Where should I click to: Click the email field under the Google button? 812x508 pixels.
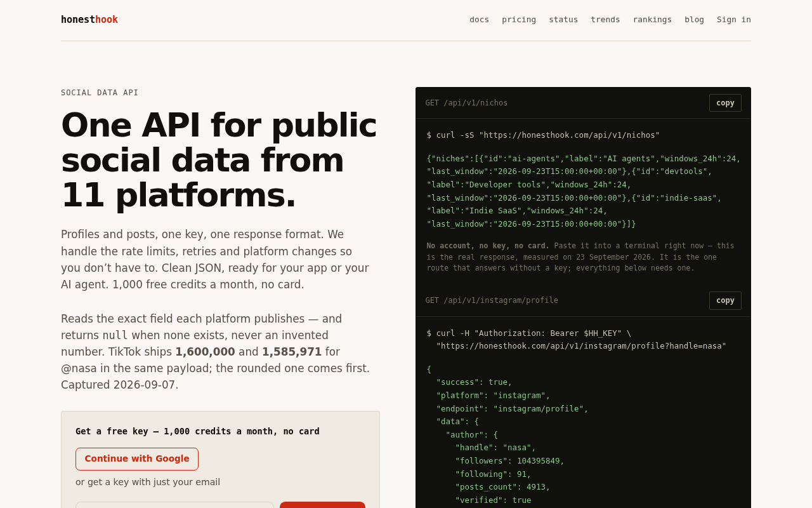pos(174,505)
